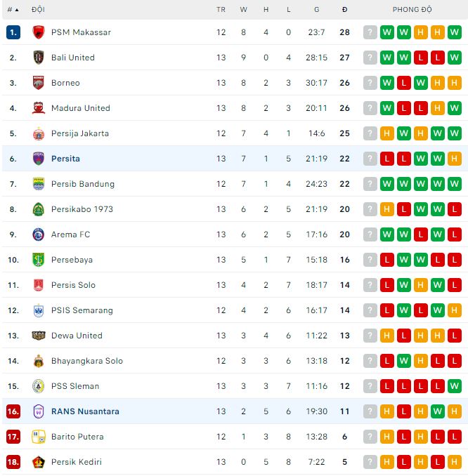
Task: Click the Dewa United team logo
Action: point(39,336)
